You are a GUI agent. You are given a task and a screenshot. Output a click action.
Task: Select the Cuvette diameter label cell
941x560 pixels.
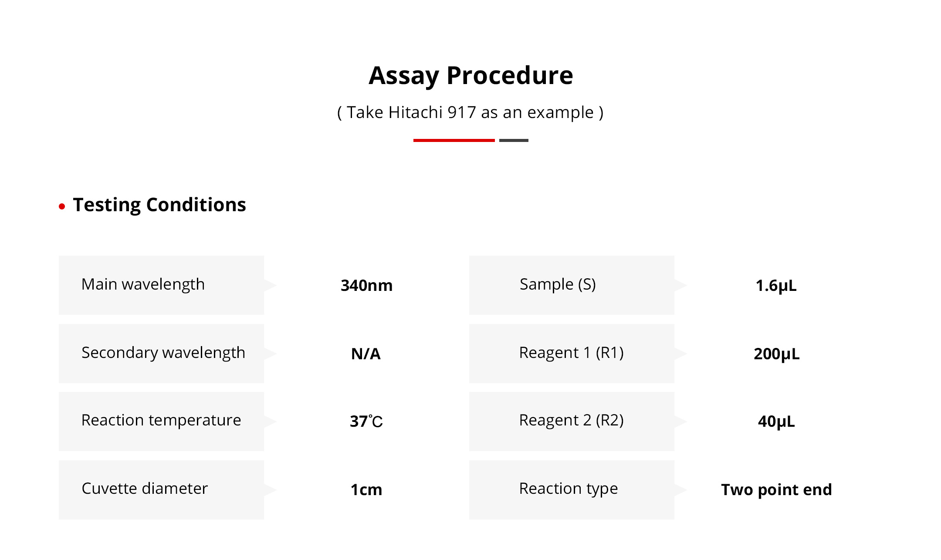161,489
